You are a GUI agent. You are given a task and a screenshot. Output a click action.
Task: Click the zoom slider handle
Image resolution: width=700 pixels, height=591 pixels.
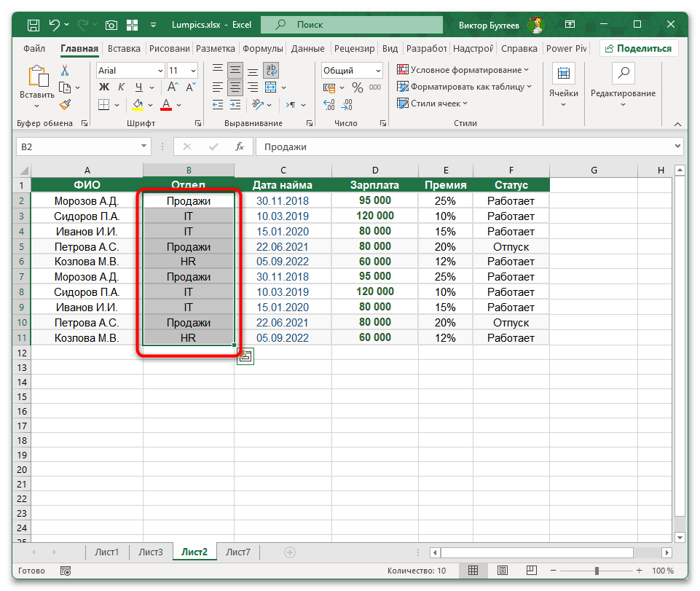coord(597,571)
